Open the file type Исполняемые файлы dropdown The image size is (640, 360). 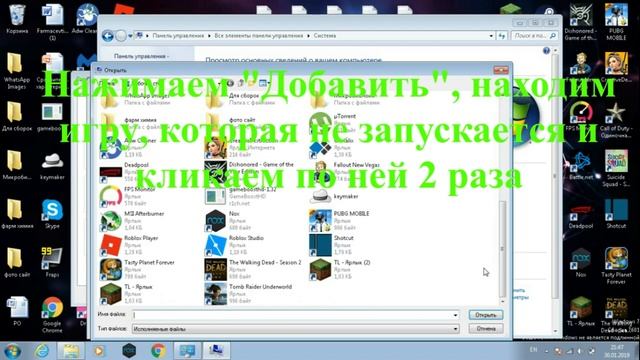click(x=296, y=329)
